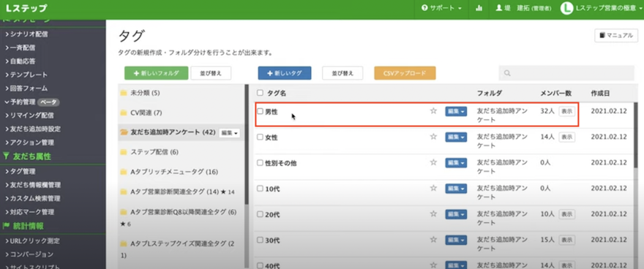This screenshot has height=269, width=644.
Task: Open the サポート dropdown menu
Action: [x=441, y=8]
